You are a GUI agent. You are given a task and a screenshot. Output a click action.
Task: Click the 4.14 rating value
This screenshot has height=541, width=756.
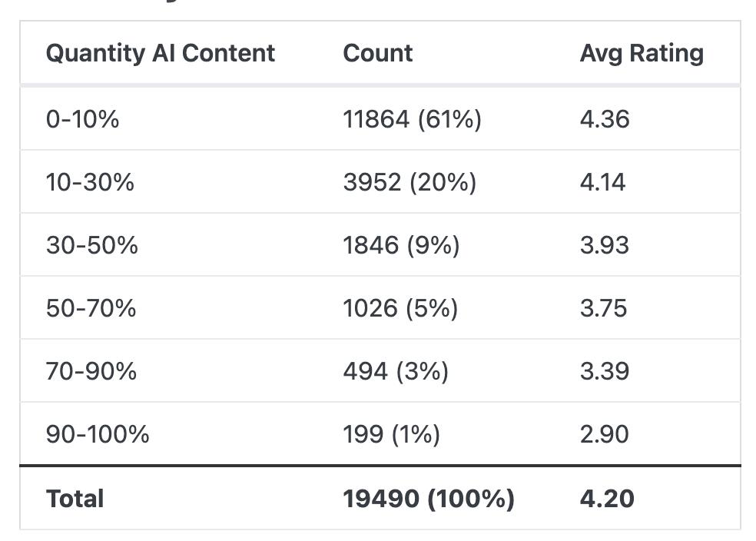click(x=602, y=182)
